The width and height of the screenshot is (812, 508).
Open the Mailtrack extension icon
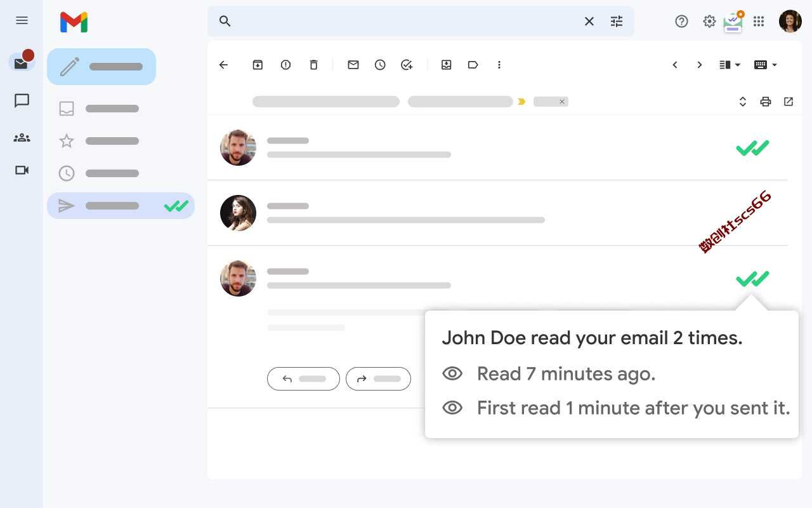tap(733, 22)
